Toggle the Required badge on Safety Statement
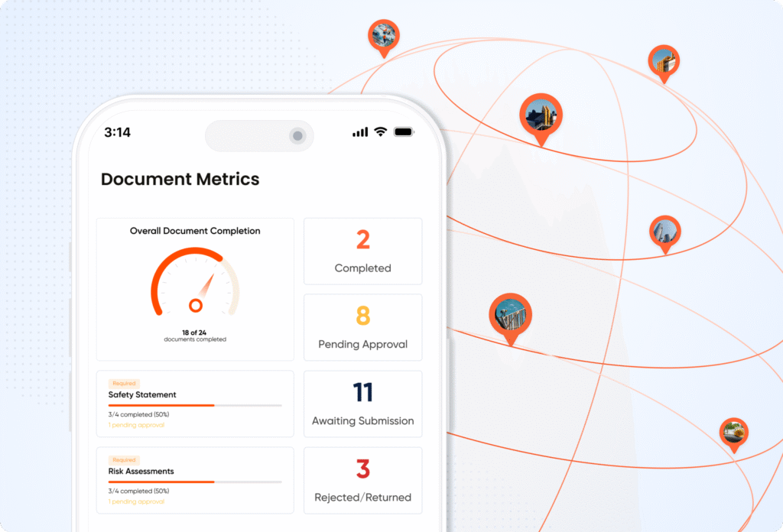783x532 pixels. 124,383
